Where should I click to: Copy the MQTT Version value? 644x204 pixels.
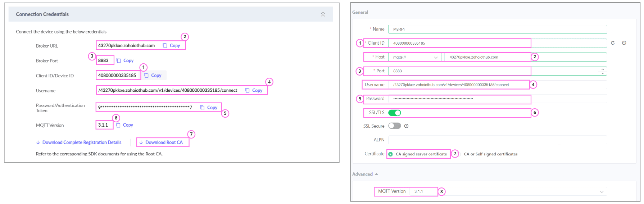click(124, 125)
